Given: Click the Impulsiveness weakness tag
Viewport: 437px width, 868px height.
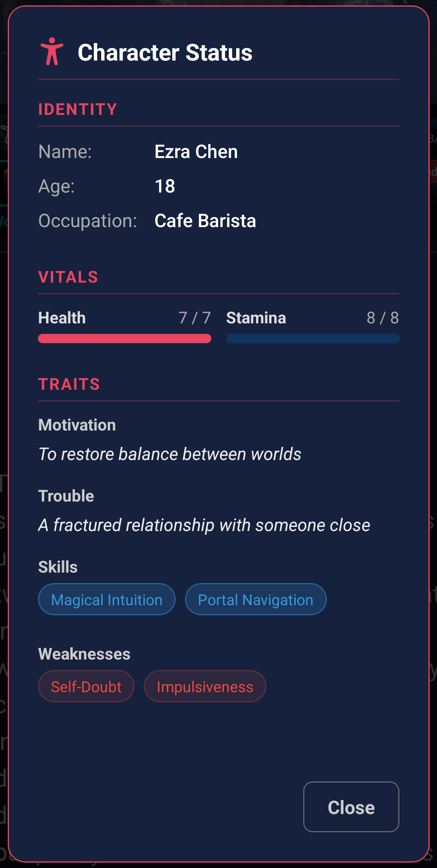Looking at the screenshot, I should pos(205,686).
